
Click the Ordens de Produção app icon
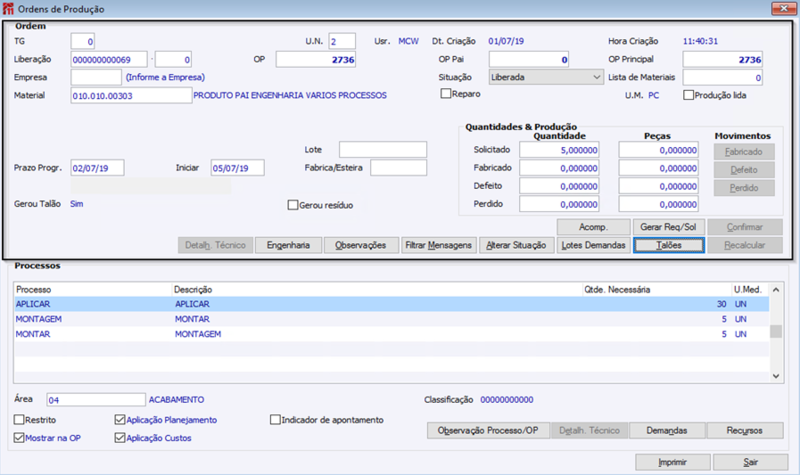[x=9, y=9]
